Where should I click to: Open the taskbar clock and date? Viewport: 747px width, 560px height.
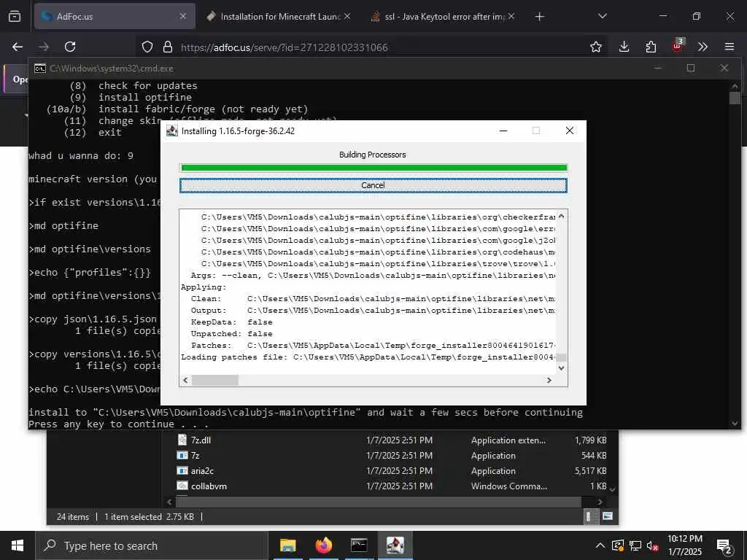685,545
